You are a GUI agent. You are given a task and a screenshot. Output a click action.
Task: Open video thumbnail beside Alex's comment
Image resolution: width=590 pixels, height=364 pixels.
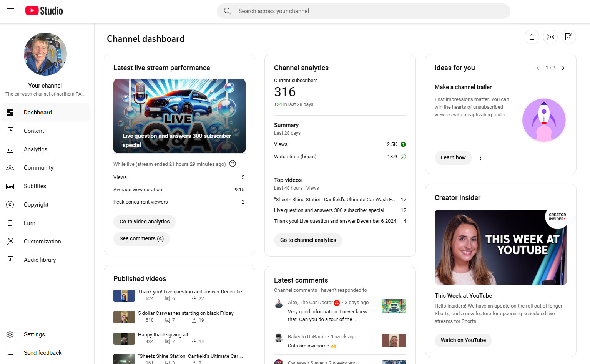[x=394, y=306]
